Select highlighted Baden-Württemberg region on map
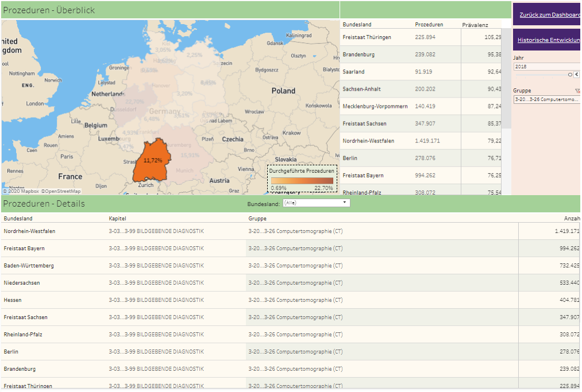This screenshot has height=392, width=582. pos(152,161)
